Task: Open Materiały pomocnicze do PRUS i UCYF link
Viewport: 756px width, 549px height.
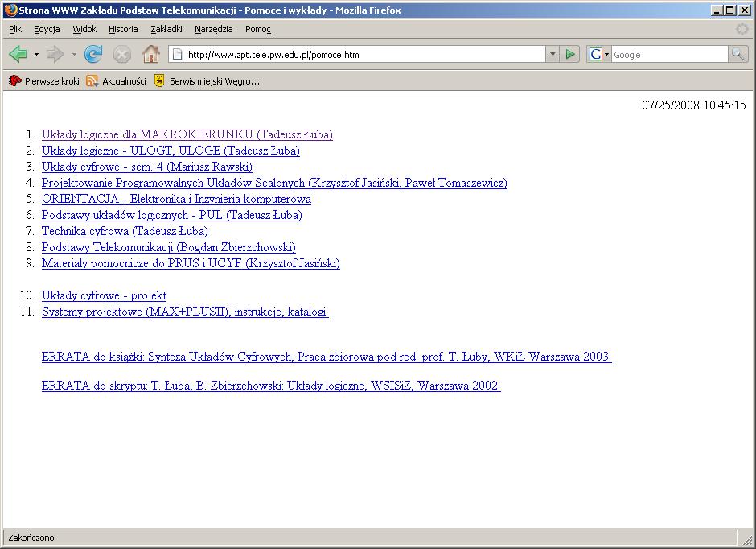Action: click(191, 263)
